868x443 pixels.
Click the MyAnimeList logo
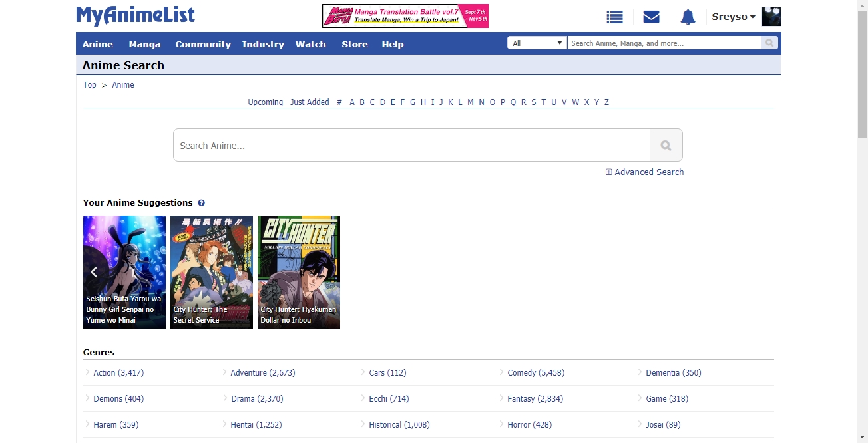click(x=136, y=16)
